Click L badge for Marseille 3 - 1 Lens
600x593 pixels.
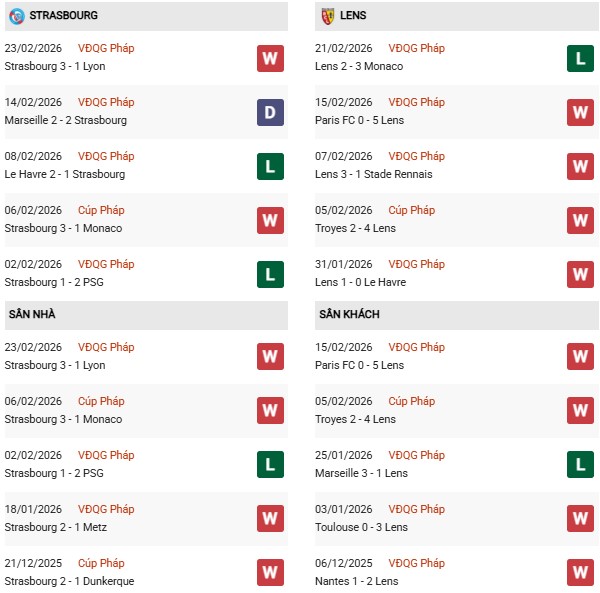tap(581, 465)
